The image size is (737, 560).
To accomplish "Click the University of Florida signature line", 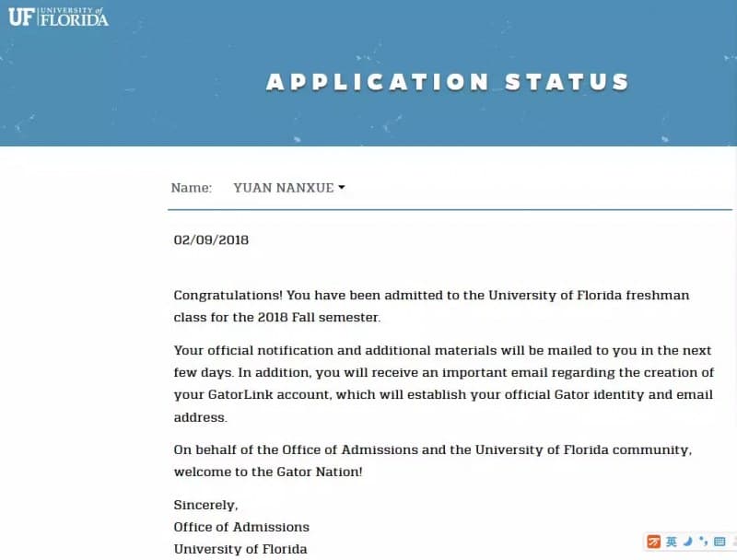I will (240, 549).
